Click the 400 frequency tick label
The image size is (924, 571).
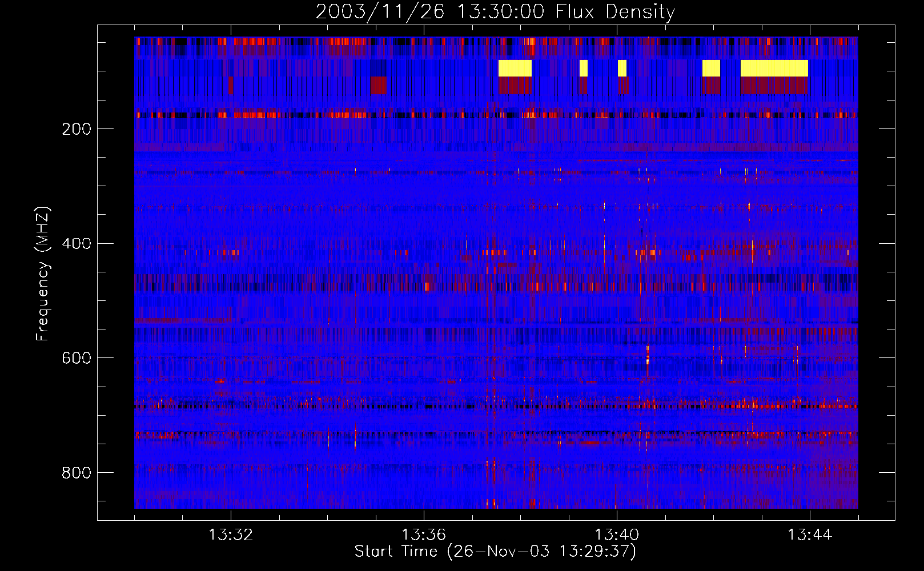(77, 244)
